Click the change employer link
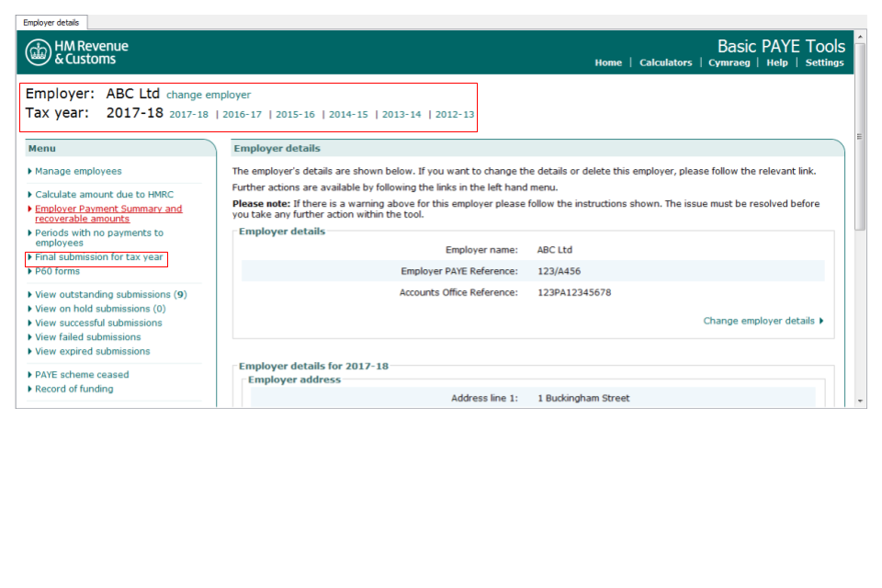 click(208, 95)
